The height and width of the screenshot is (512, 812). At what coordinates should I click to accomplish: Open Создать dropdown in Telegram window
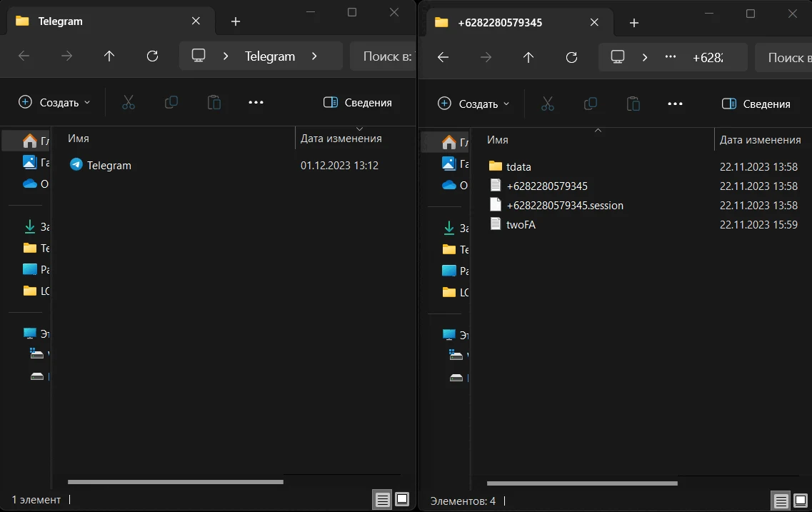click(54, 103)
